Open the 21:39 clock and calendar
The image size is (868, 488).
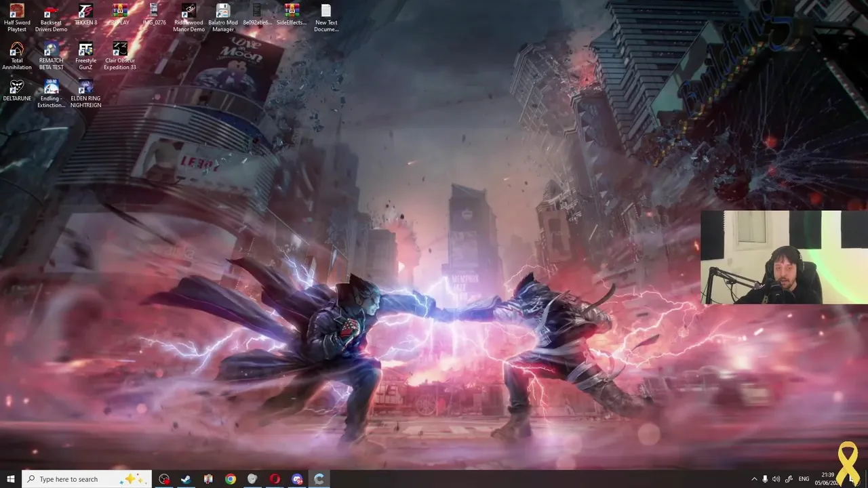(828, 479)
